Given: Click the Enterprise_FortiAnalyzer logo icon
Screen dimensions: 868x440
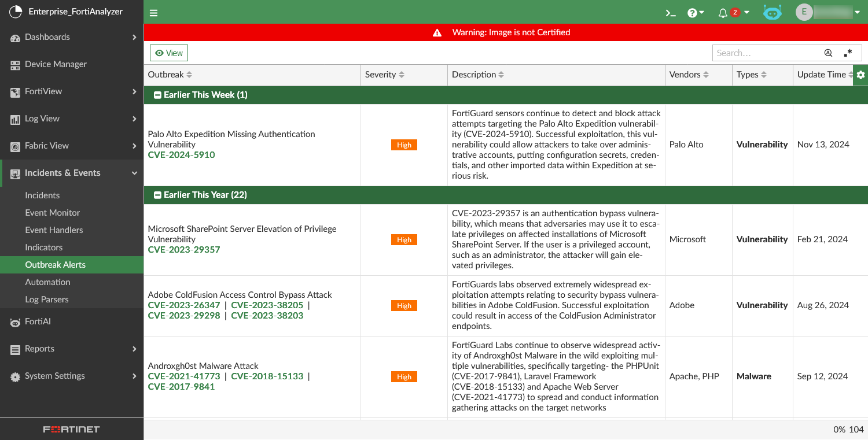Looking at the screenshot, I should 16,12.
